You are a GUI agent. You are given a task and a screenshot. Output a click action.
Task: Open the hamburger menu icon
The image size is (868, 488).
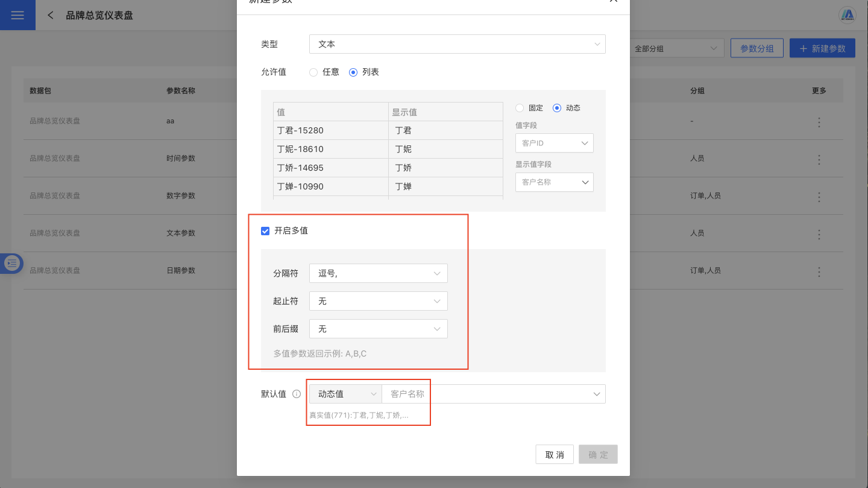17,15
